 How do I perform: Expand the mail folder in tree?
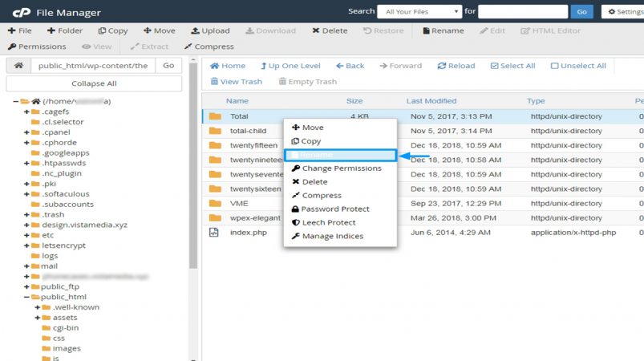click(x=26, y=266)
